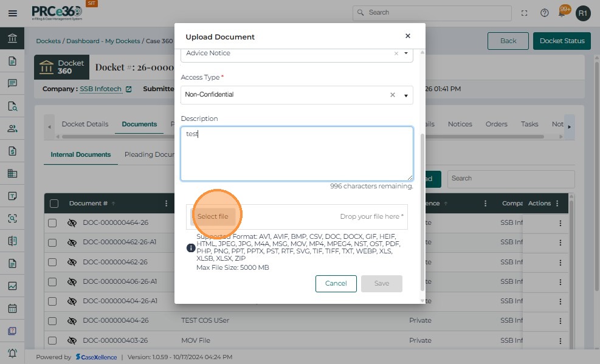The width and height of the screenshot is (600, 364).
Task: Sort by Document # column arrow
Action: pos(113,204)
